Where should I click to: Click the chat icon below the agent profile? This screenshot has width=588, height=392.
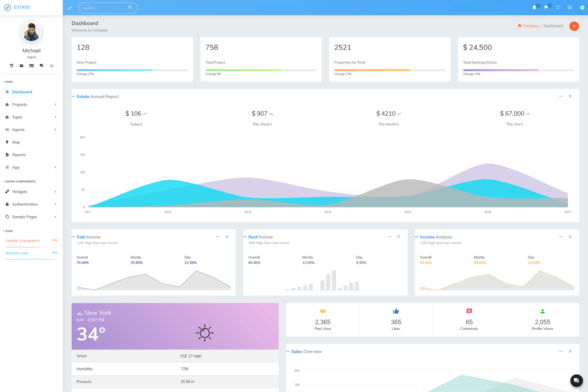tap(41, 65)
